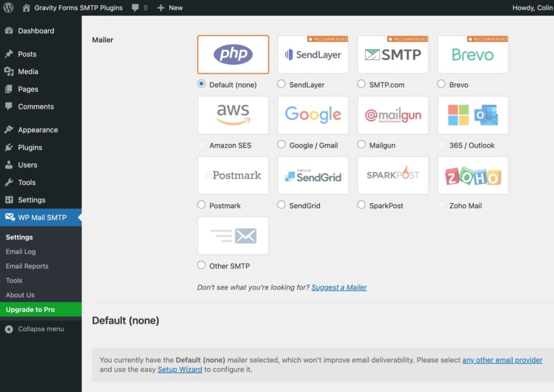Collapse the admin sidebar menu

click(34, 329)
